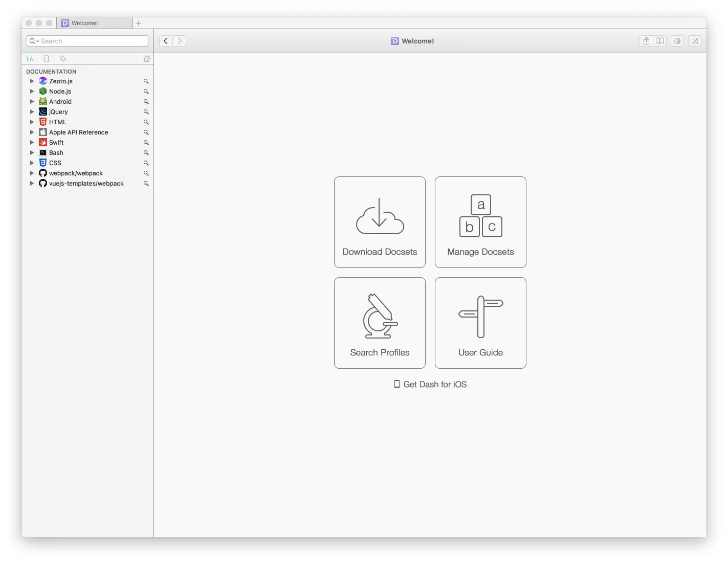This screenshot has height=563, width=728.
Task: Search within Bash via its magnifier
Action: pyautogui.click(x=146, y=153)
